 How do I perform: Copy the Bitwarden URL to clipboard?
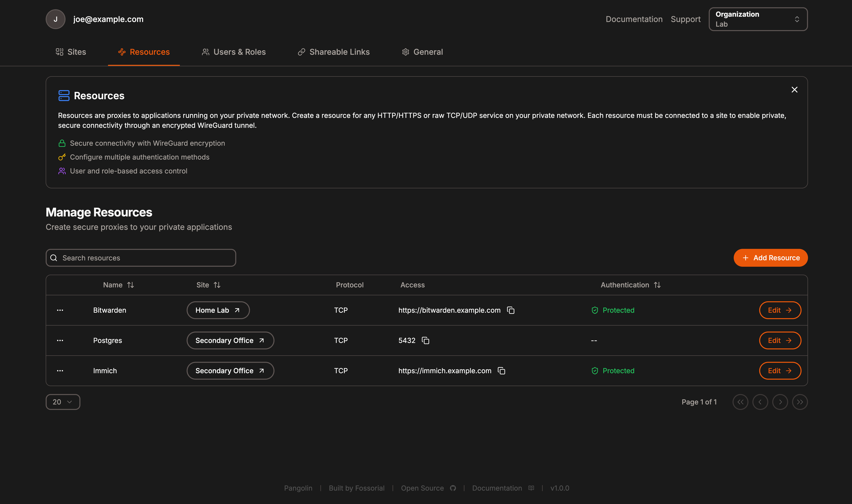511,310
